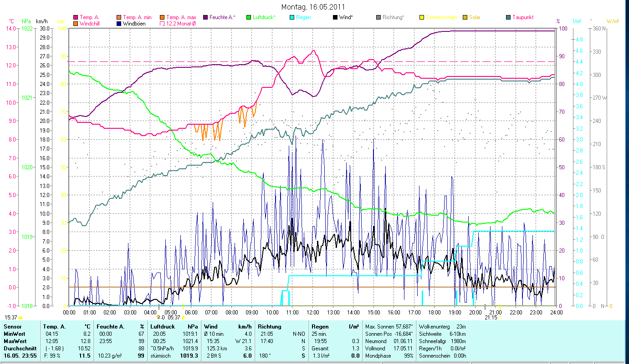Viewport: 629px width, 364px height.
Task: Click the 'Sichtweite 6-10km' entry
Action: 443,334
